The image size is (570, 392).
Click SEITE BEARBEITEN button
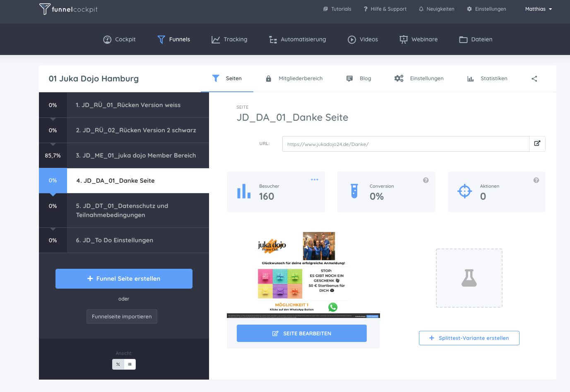tap(302, 333)
